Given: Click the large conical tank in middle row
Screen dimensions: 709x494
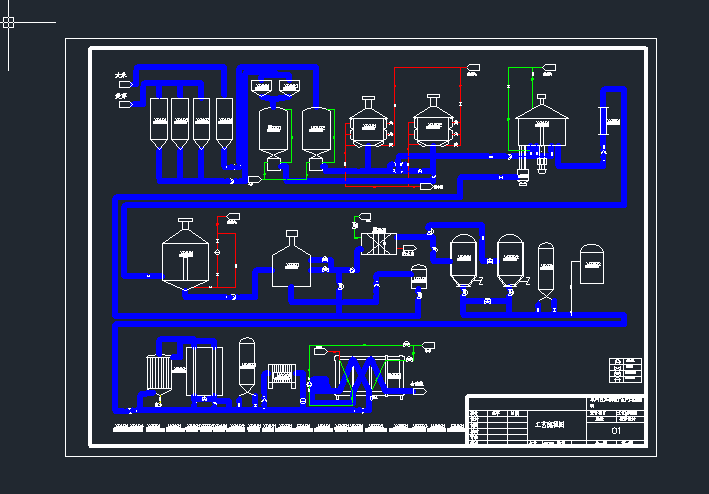Looking at the screenshot, I should coord(185,257).
